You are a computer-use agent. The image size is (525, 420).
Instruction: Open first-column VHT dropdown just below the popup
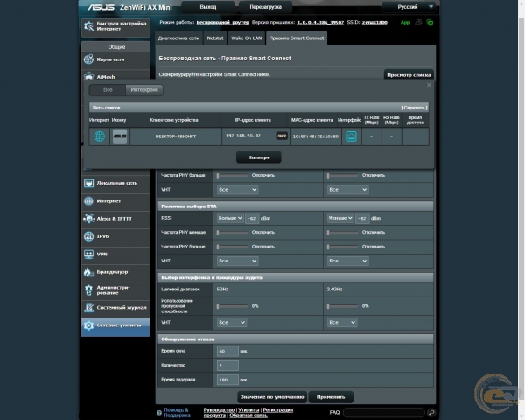tap(237, 190)
